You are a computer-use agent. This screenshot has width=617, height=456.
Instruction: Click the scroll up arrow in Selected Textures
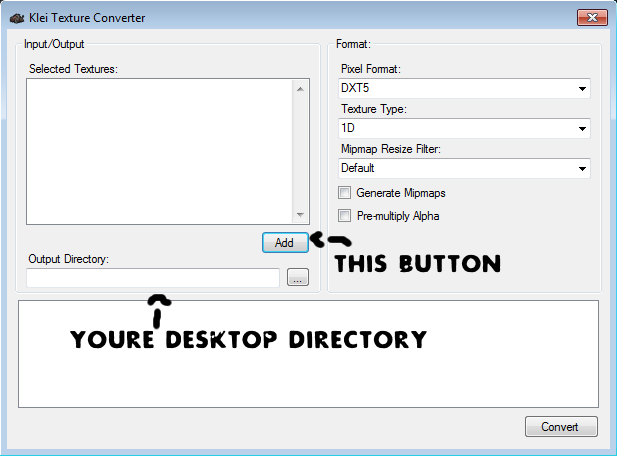coord(300,88)
